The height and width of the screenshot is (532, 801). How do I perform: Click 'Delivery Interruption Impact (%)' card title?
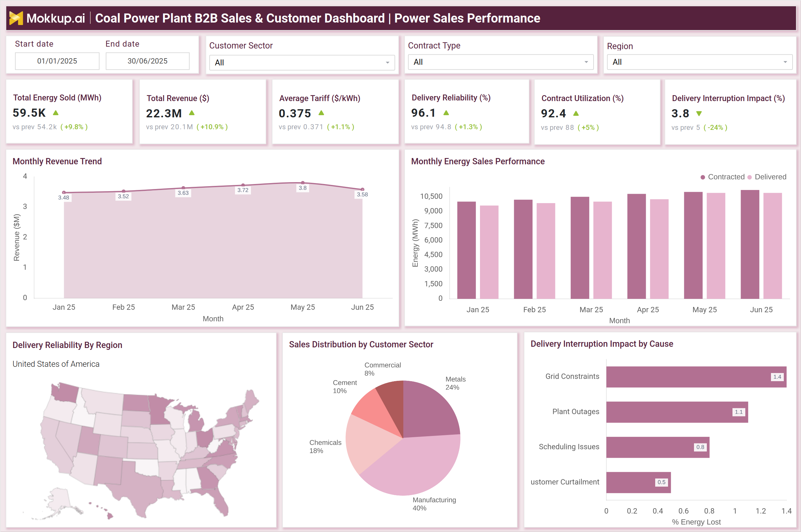click(x=728, y=98)
